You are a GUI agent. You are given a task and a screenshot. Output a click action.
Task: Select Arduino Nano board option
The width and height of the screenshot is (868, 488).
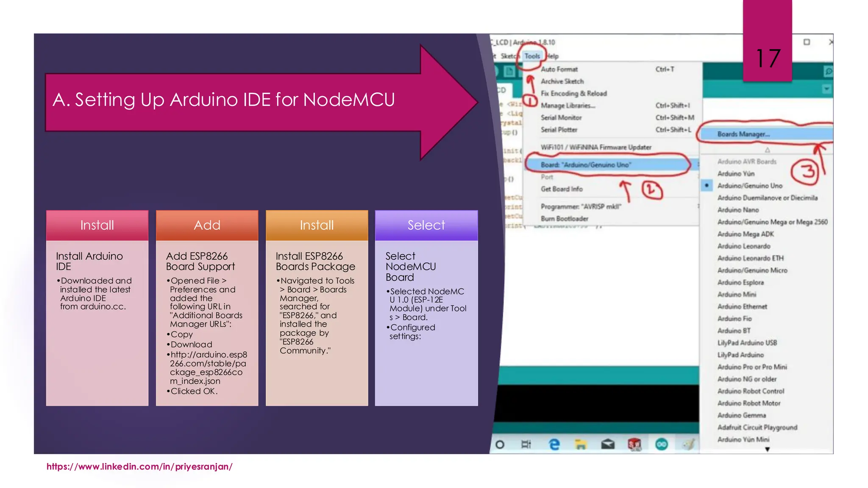738,210
